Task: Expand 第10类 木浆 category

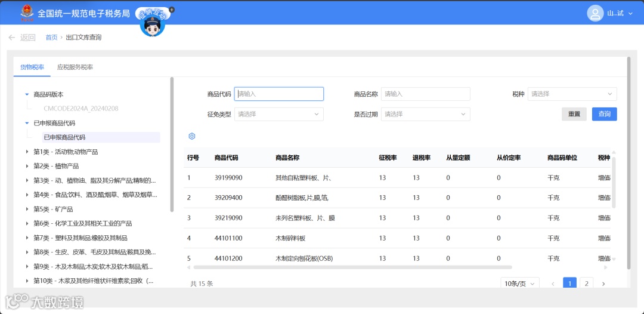Action: click(27, 281)
